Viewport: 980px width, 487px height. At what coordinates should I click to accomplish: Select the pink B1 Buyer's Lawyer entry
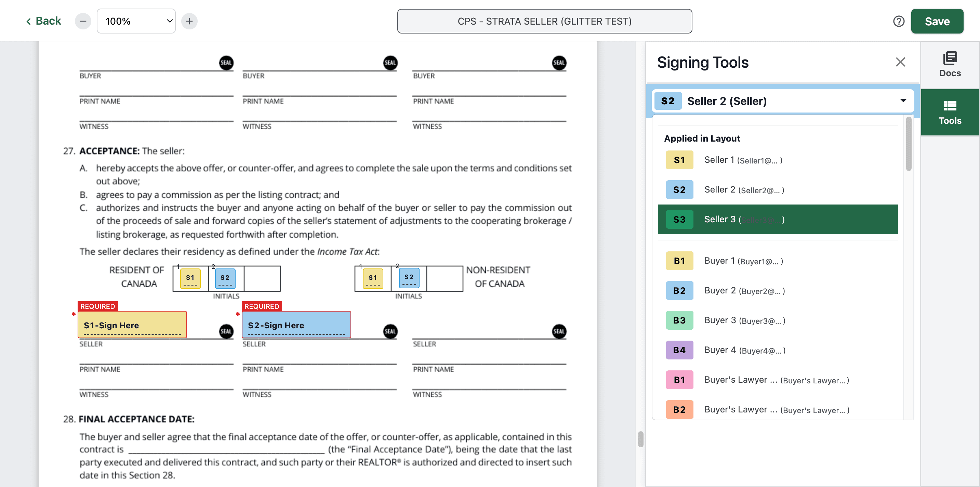coord(778,380)
